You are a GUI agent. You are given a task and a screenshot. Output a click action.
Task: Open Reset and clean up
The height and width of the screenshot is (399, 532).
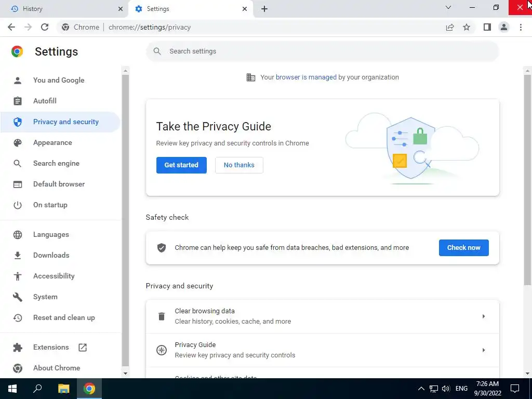[60, 317]
